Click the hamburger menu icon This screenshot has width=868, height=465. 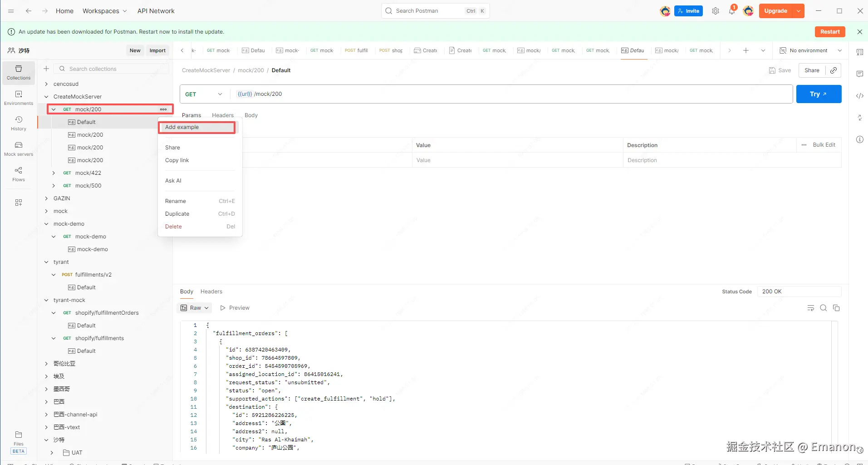click(11, 11)
